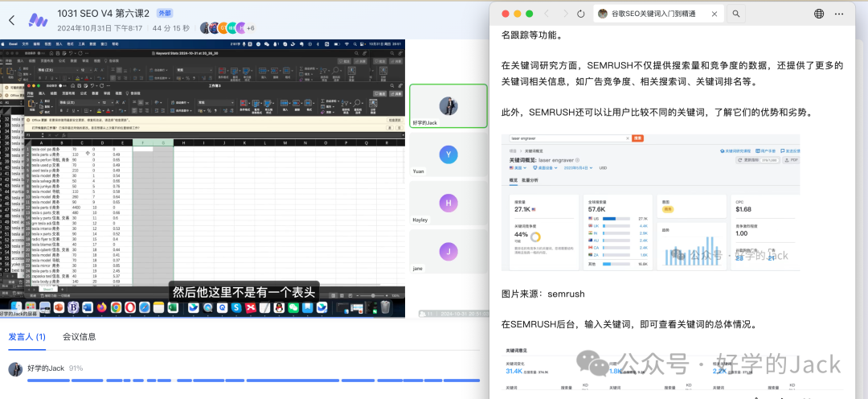Adjust the Excel zoom slider in shared screen
Image resolution: width=868 pixels, height=399 pixels.
(x=373, y=295)
